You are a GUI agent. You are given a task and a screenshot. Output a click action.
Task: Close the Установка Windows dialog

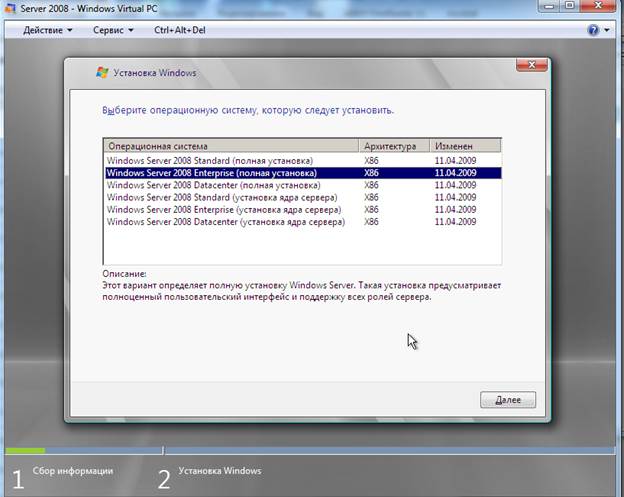532,65
